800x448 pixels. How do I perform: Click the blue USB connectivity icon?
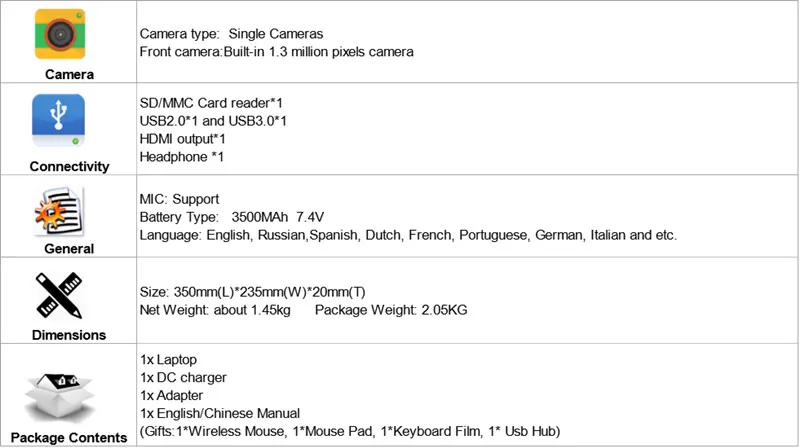[69, 122]
